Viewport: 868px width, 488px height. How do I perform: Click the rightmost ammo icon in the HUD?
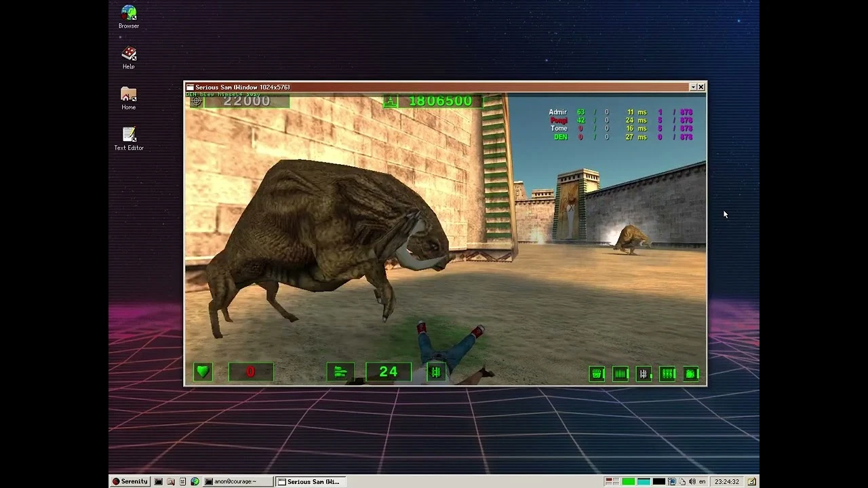point(691,373)
